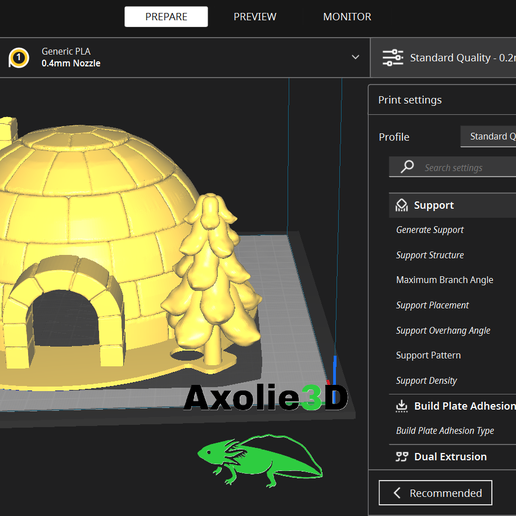This screenshot has height=516, width=516.
Task: Go to the MONITOR tab
Action: (347, 17)
